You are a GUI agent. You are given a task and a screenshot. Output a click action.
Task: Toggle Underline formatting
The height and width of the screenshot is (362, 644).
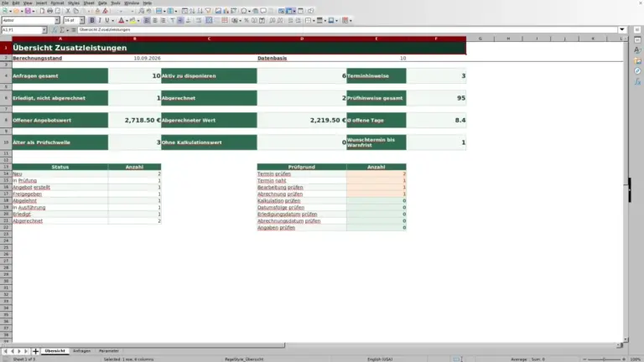pyautogui.click(x=107, y=20)
